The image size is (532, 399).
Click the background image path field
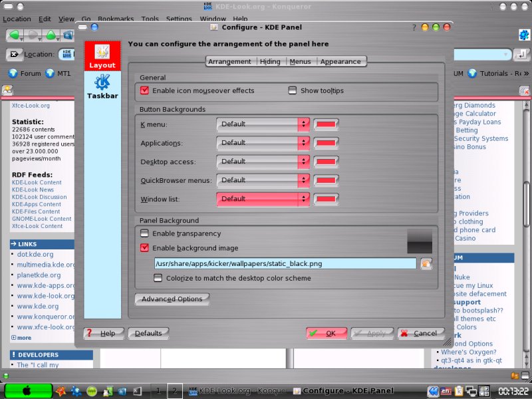[285, 263]
